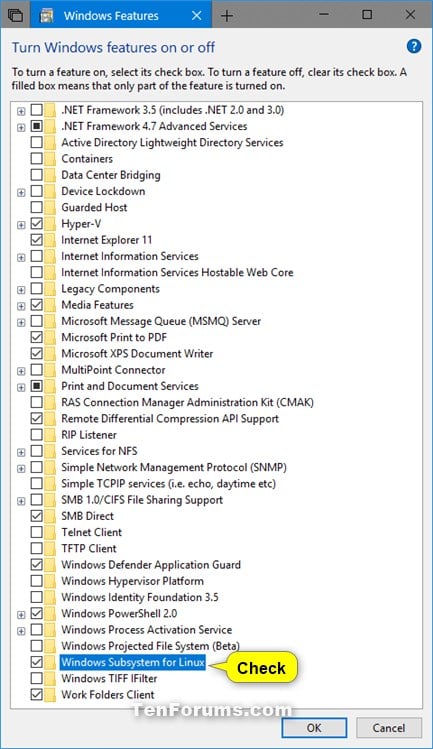Click the folder icon next to Containers
433x749 pixels.
[50, 159]
